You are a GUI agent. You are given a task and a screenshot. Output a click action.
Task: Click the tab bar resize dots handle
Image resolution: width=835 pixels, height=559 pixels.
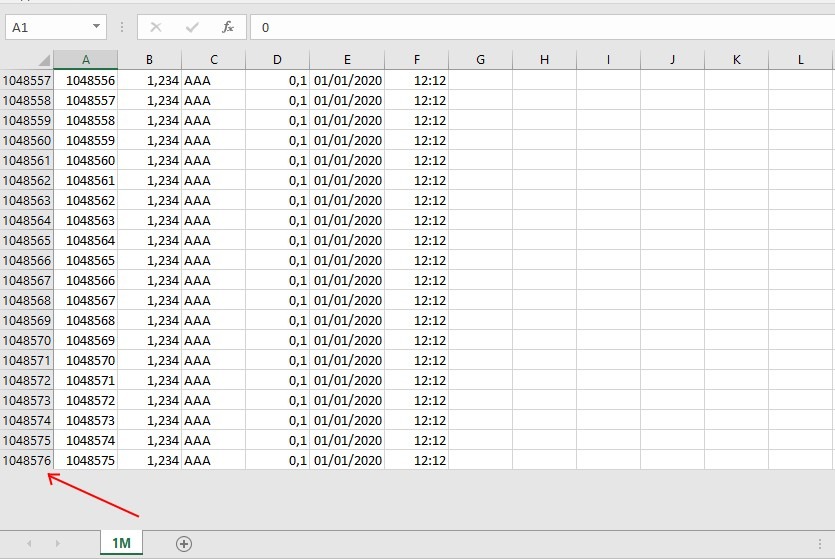pyautogui.click(x=820, y=544)
